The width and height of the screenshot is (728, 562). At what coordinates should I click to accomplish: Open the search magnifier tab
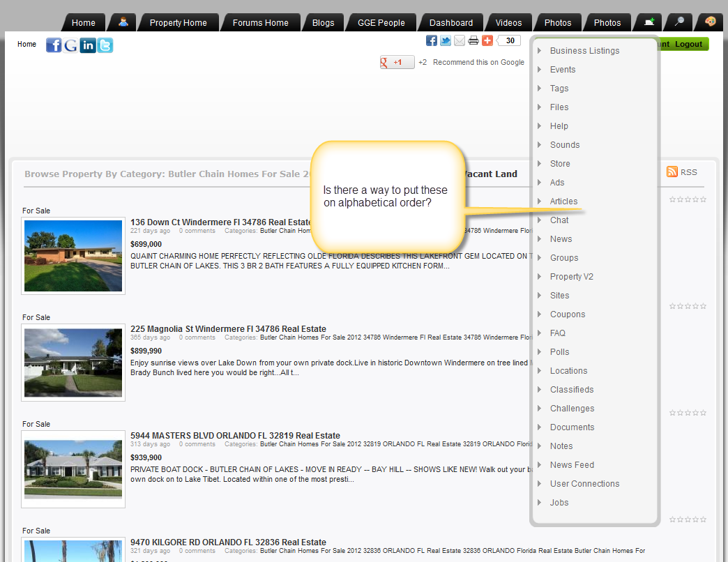coord(678,22)
